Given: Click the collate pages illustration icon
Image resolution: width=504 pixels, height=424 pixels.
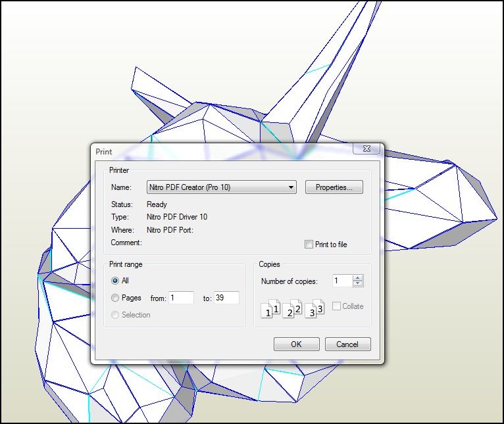Looking at the screenshot, I should [292, 309].
